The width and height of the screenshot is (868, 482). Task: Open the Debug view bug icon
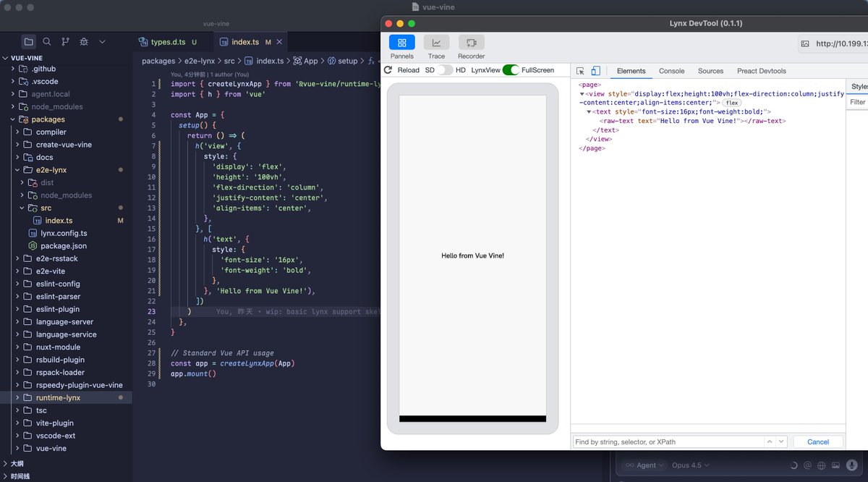coord(84,42)
